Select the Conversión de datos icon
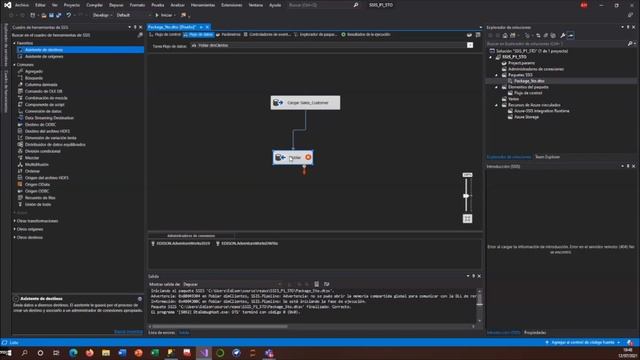 (x=20, y=111)
